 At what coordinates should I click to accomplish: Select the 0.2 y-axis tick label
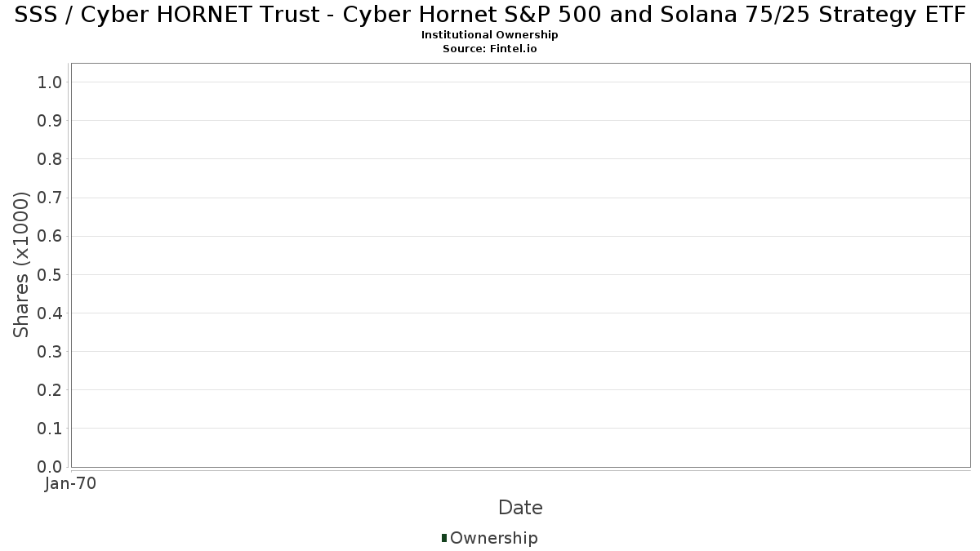point(51,390)
